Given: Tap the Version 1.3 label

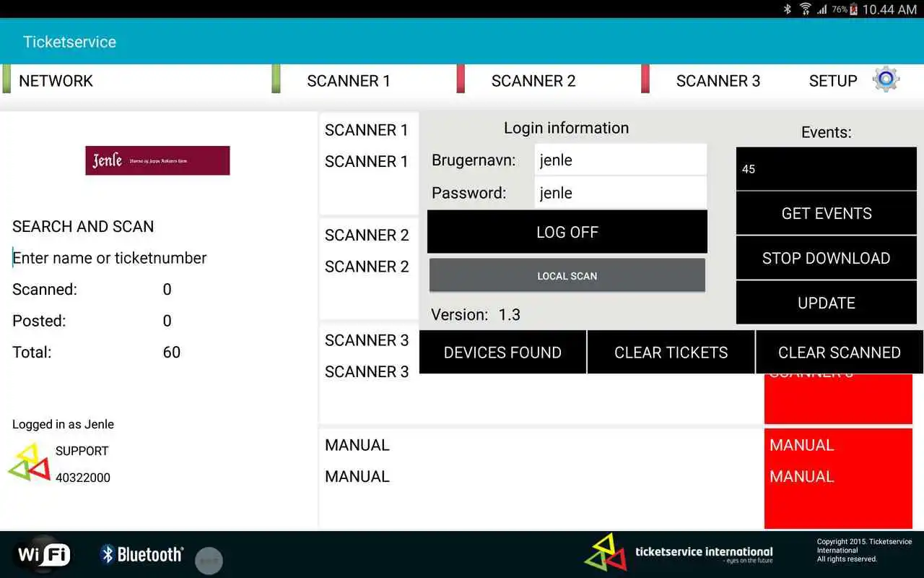Looking at the screenshot, I should coord(476,315).
